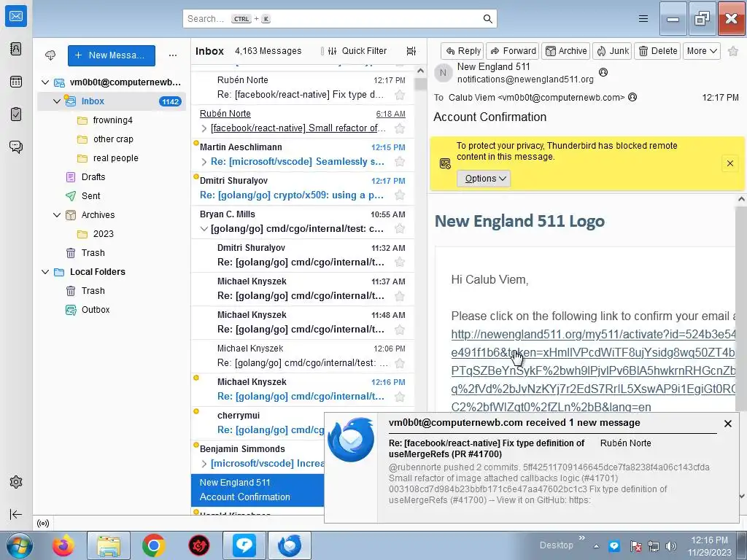
Task: Collapse Local Folders tree
Action: (45, 272)
